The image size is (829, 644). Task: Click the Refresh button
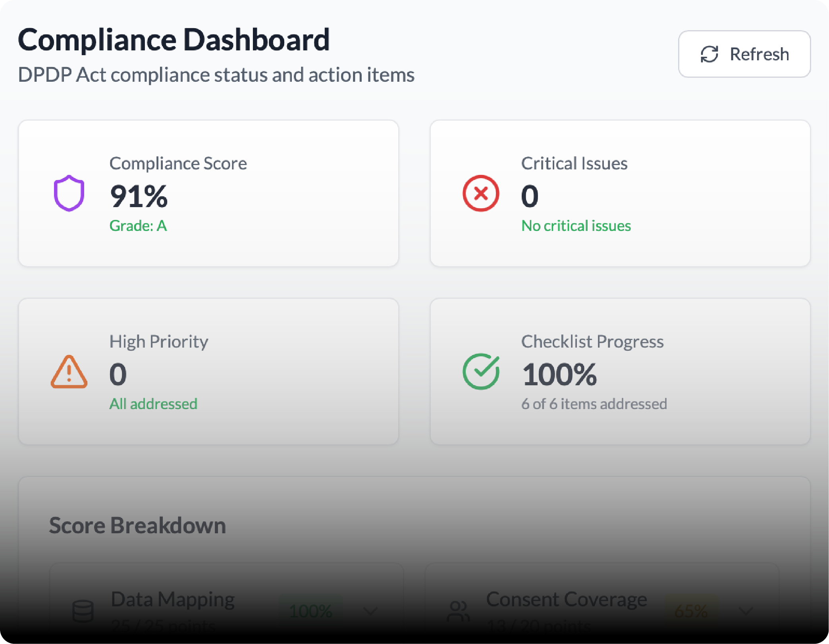click(744, 54)
